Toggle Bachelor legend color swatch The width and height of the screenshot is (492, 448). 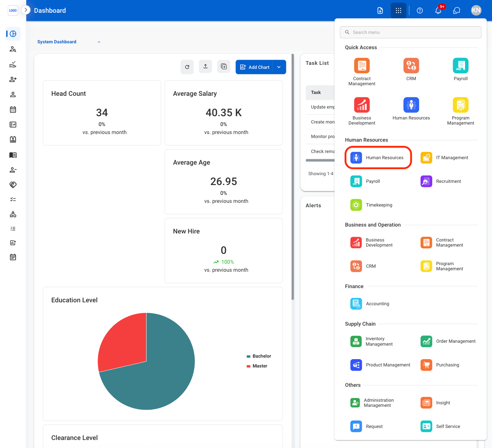249,356
